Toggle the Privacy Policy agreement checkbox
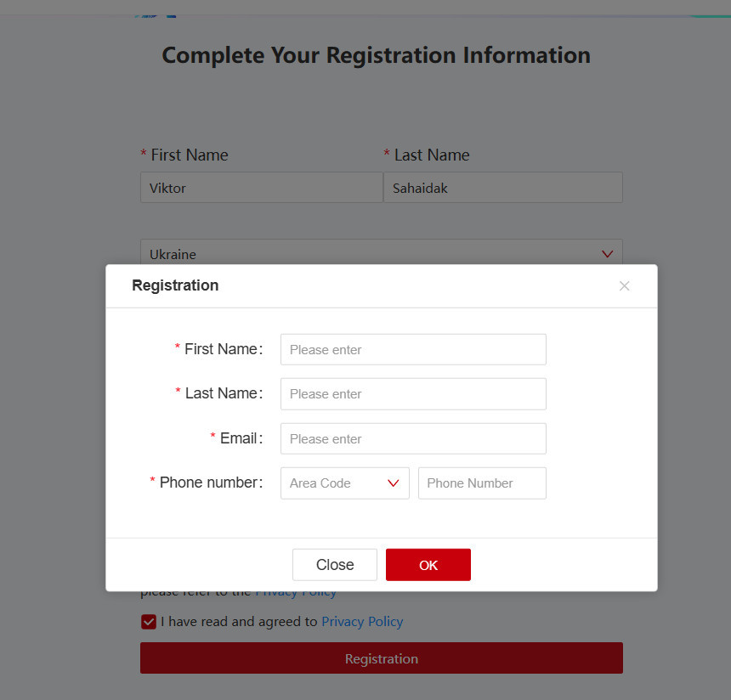 149,622
